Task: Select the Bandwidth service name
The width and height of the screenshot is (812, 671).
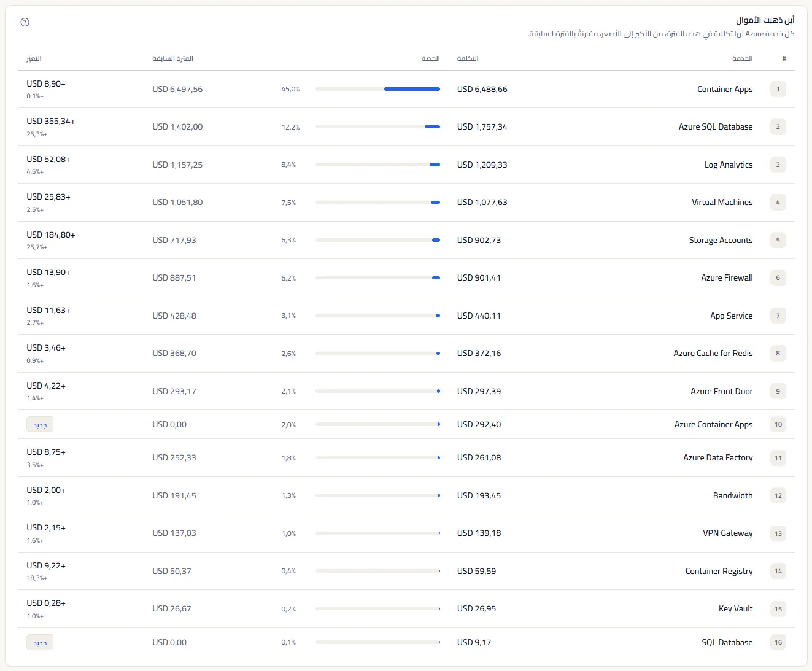Action: coord(733,495)
